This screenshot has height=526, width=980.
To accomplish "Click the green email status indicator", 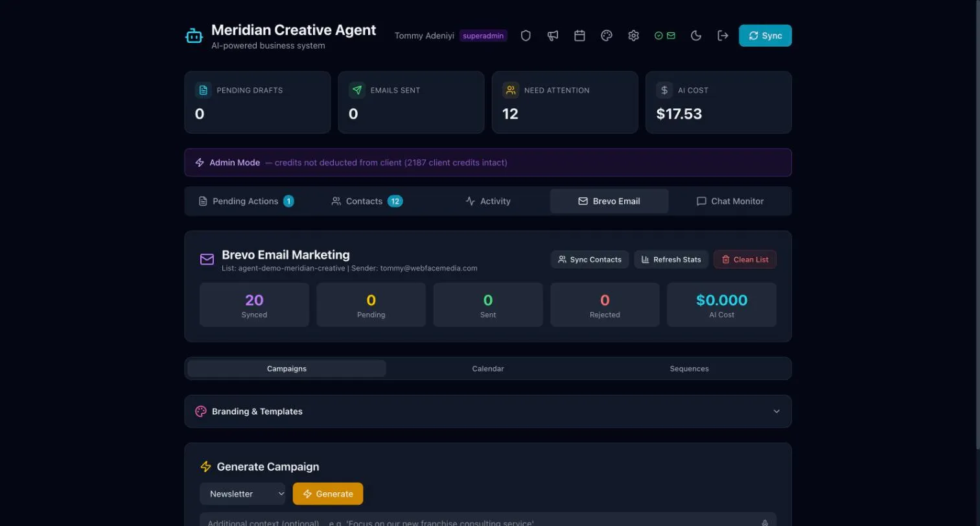I will point(665,36).
